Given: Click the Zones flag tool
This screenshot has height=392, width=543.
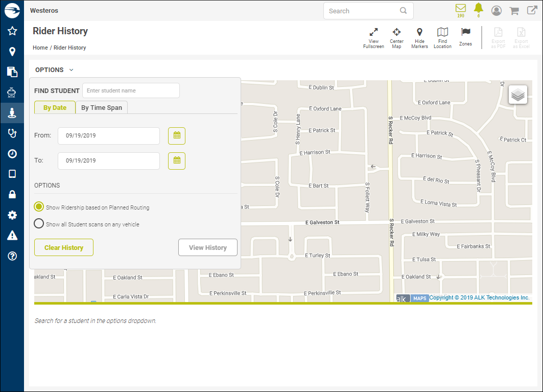Looking at the screenshot, I should [465, 37].
